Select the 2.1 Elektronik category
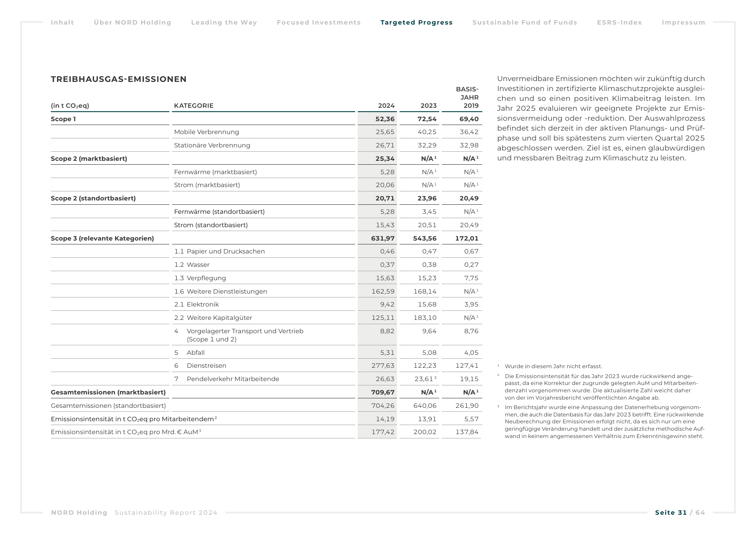This screenshot has width=756, height=535. [196, 304]
